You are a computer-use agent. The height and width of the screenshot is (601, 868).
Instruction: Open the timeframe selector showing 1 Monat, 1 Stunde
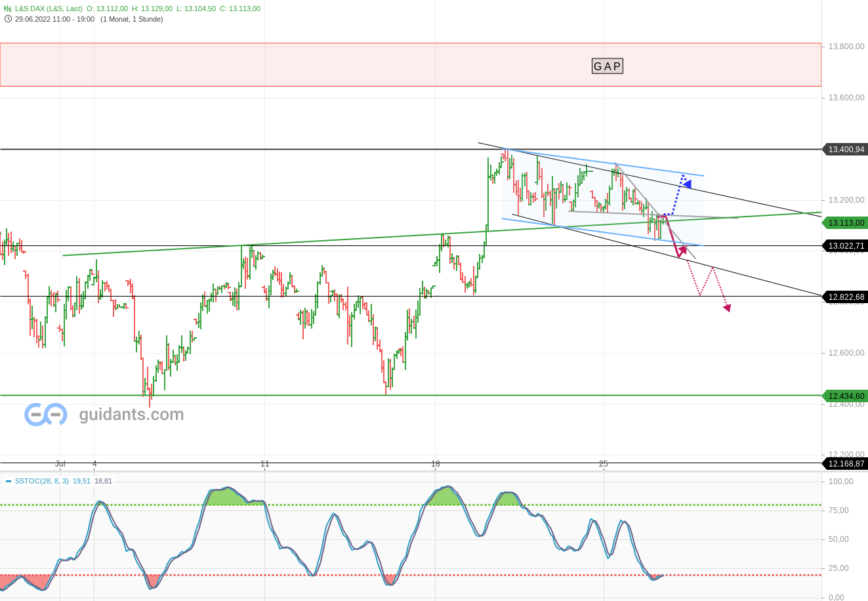click(131, 19)
